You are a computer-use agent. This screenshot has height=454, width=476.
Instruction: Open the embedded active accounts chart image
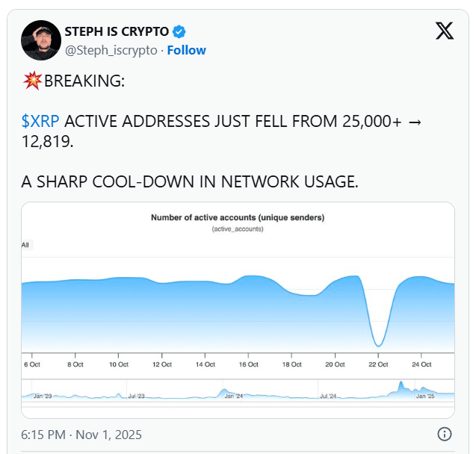coord(238,310)
